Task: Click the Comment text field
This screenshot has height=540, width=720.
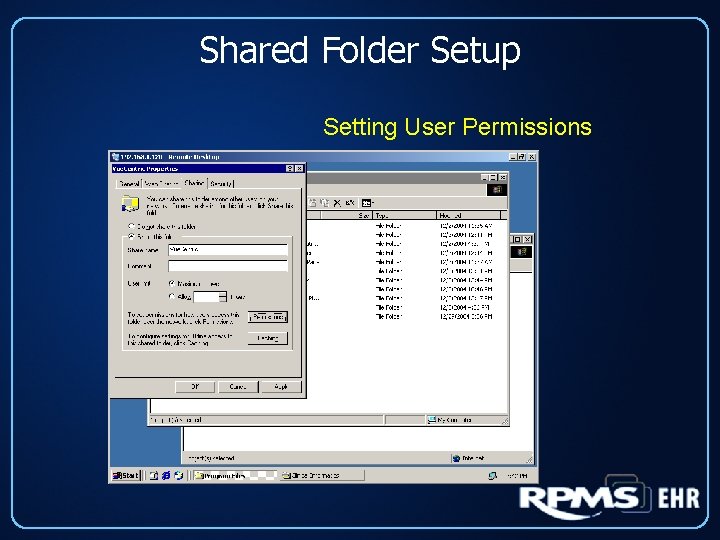Action: 228,266
